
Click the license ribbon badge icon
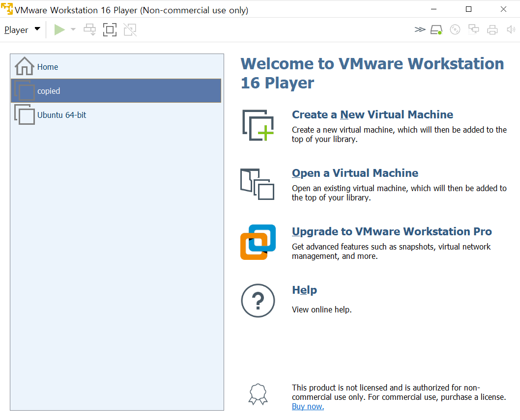pos(258,394)
